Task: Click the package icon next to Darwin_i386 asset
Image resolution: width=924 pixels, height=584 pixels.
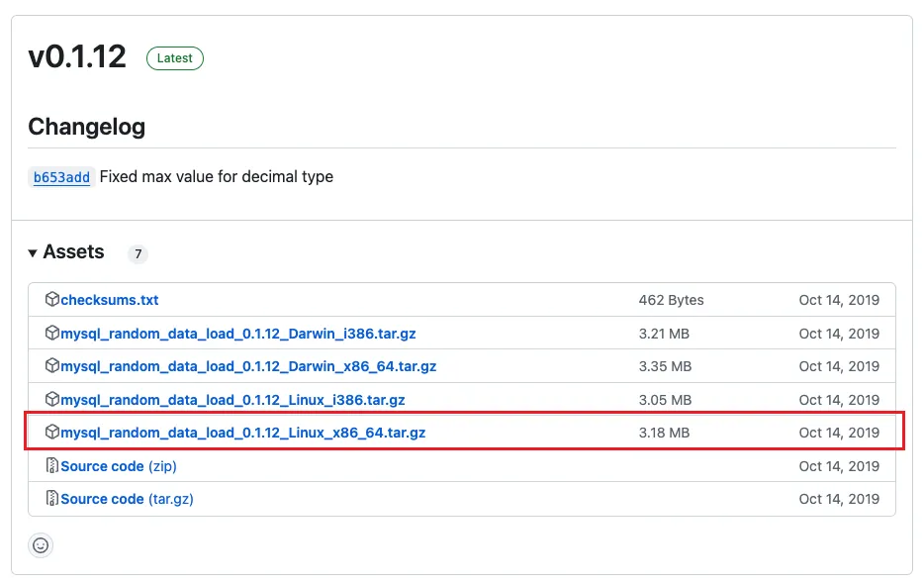Action: pos(51,334)
